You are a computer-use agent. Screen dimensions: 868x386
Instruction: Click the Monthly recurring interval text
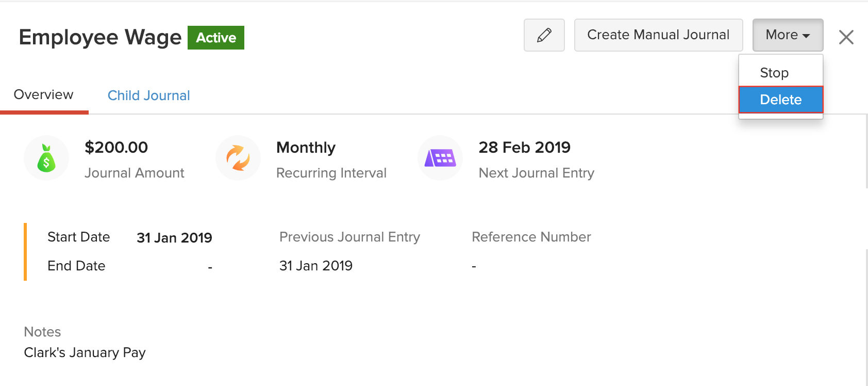[306, 147]
